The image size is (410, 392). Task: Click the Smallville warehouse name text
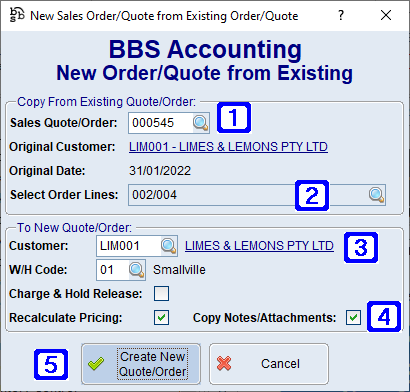click(x=179, y=270)
